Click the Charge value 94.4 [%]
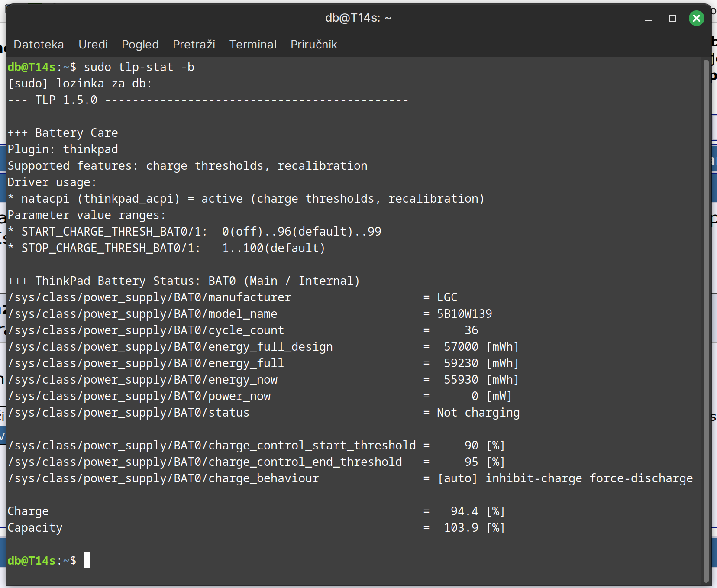This screenshot has width=717, height=588. click(478, 511)
